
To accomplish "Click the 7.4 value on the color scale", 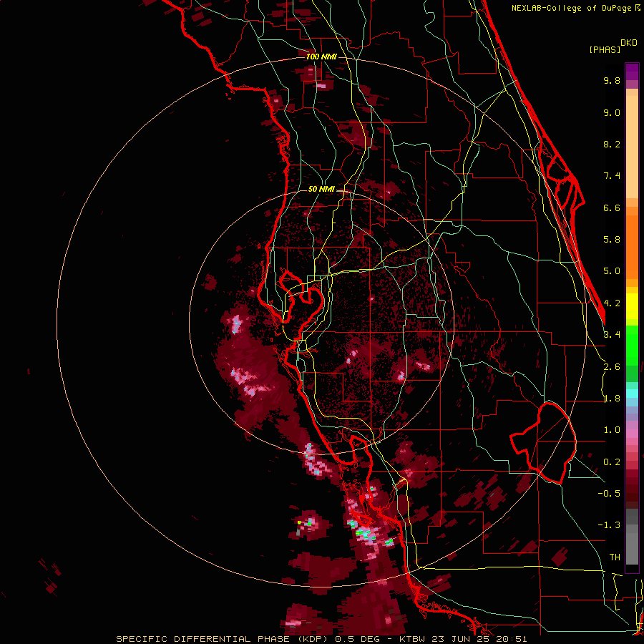I will [x=612, y=176].
